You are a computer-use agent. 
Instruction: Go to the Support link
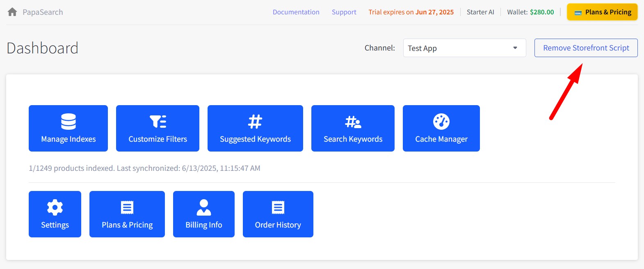point(344,12)
